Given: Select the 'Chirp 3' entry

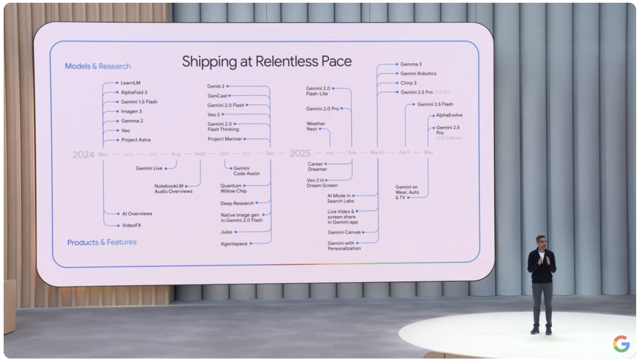Looking at the screenshot, I should [408, 83].
